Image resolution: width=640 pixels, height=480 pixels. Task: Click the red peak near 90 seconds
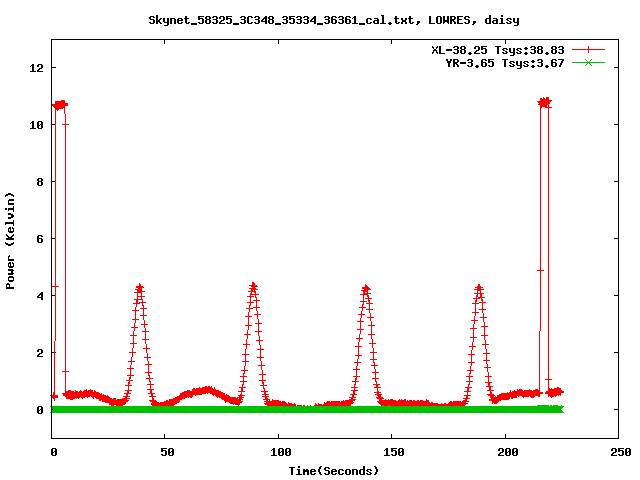(253, 287)
